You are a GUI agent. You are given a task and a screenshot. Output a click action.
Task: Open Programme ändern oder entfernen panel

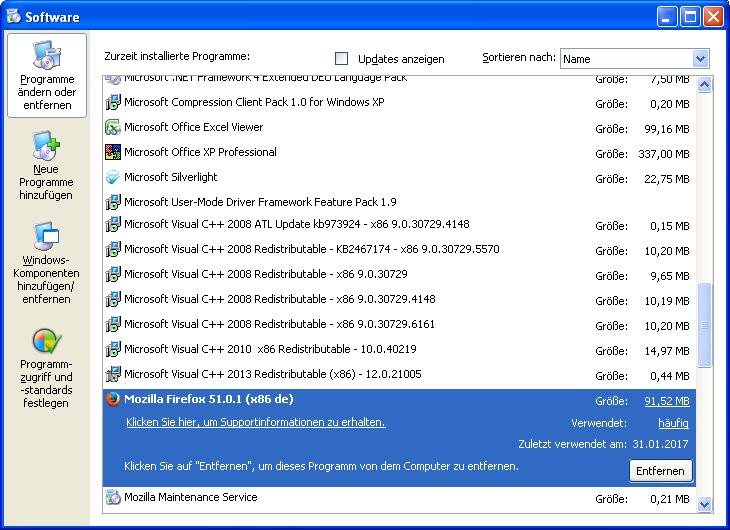coord(47,75)
